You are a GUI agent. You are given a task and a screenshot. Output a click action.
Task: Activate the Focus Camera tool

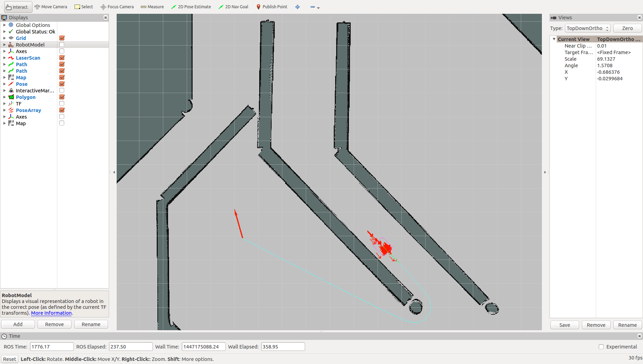(117, 7)
